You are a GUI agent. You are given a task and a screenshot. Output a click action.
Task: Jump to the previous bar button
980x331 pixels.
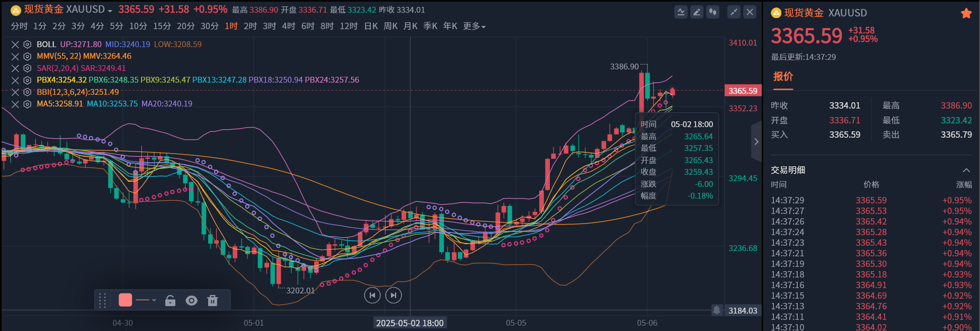[x=372, y=295]
